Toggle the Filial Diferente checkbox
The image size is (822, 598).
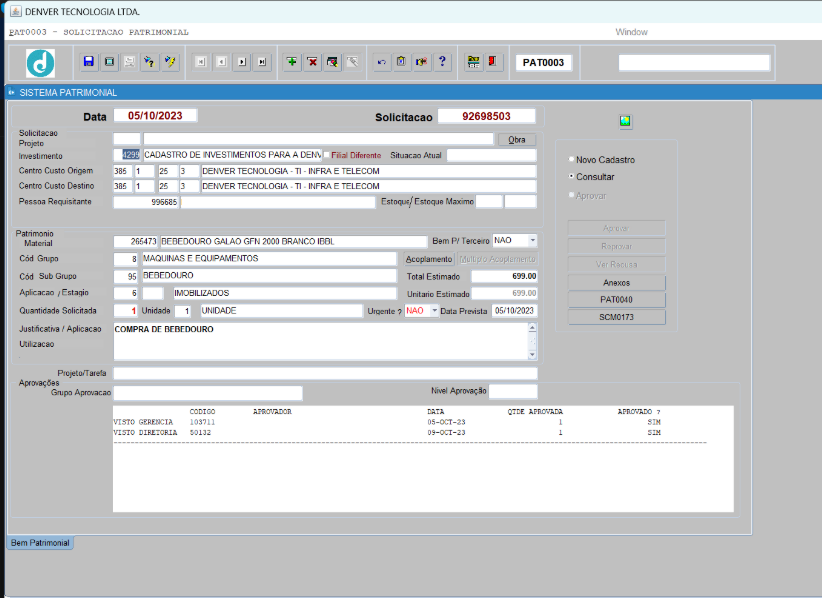coord(327,155)
